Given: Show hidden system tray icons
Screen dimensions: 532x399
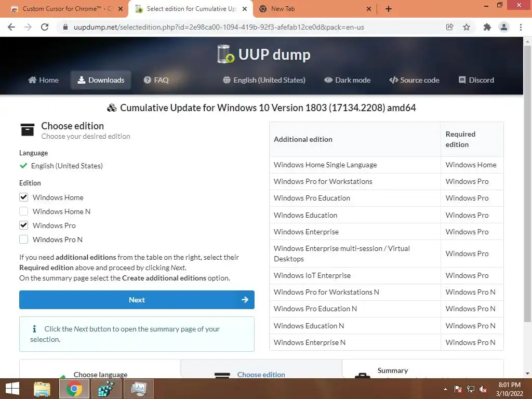Looking at the screenshot, I should (x=445, y=389).
